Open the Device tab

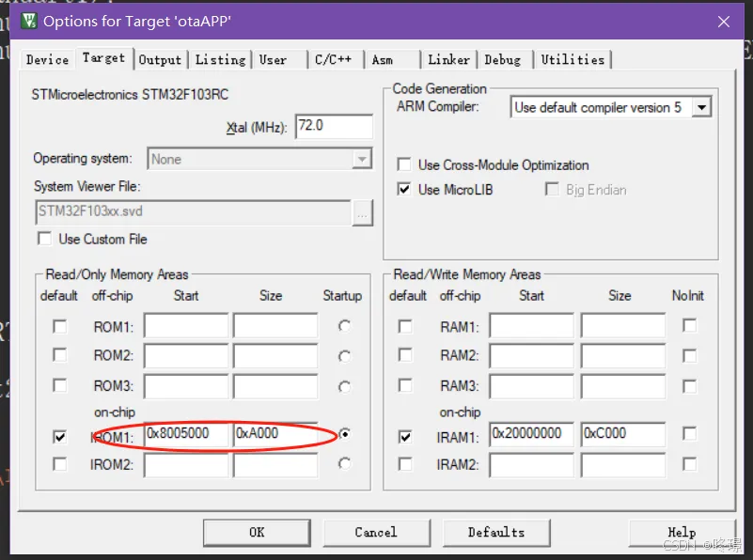48,60
